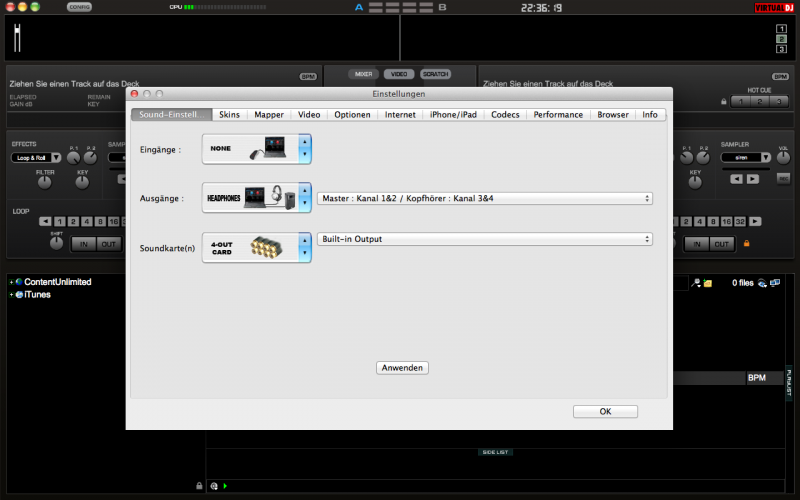Click the Anwenden button
This screenshot has height=500, width=800.
[x=403, y=368]
